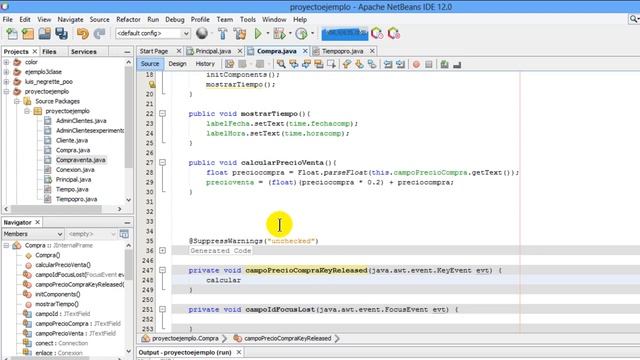Click the memory usage bar to run garbage collection
The height and width of the screenshot is (360, 640).
[x=344, y=33]
